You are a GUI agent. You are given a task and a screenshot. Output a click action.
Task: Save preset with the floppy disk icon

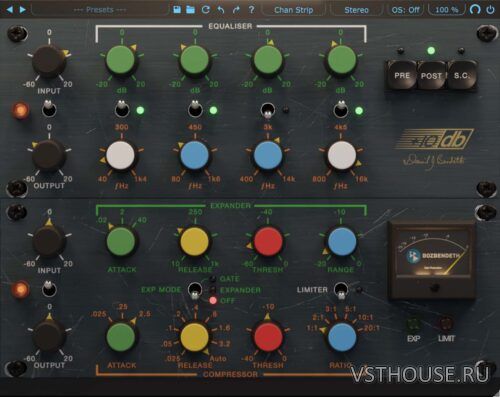click(x=177, y=10)
